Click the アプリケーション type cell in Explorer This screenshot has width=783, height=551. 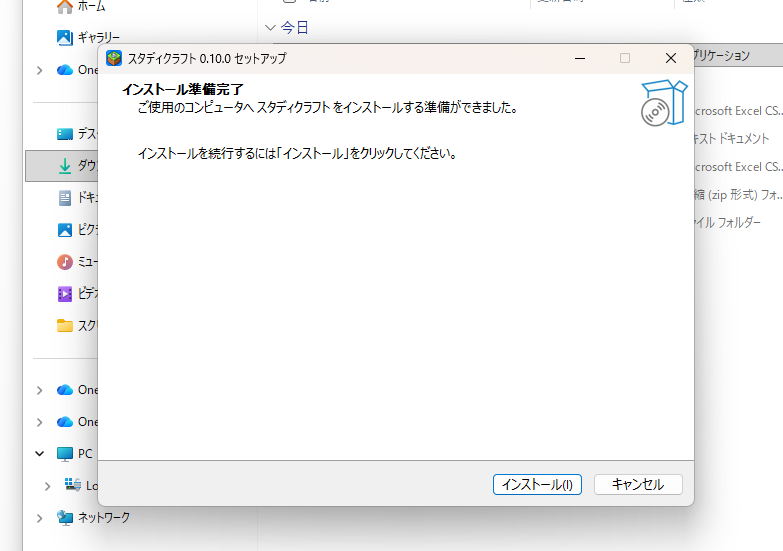(722, 55)
